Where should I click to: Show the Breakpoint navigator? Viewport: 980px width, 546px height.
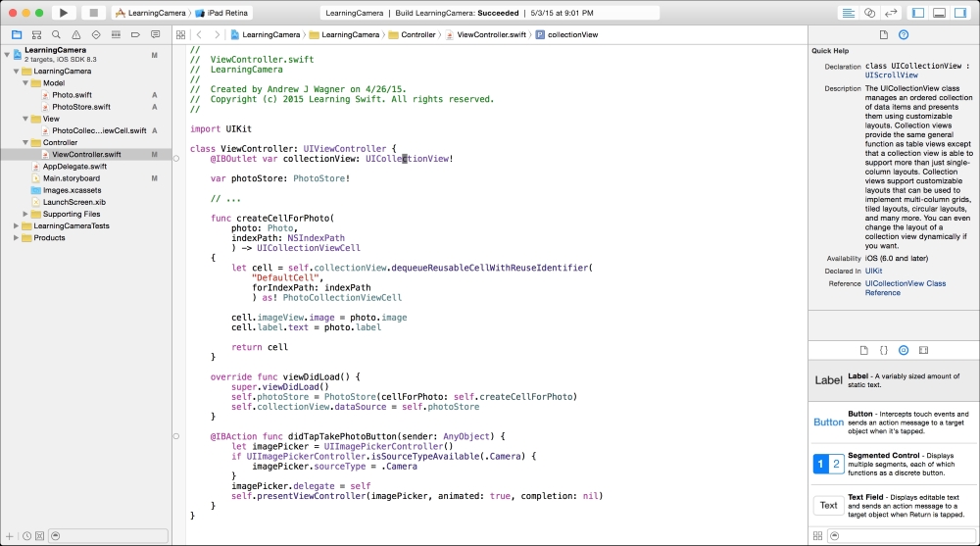(135, 35)
